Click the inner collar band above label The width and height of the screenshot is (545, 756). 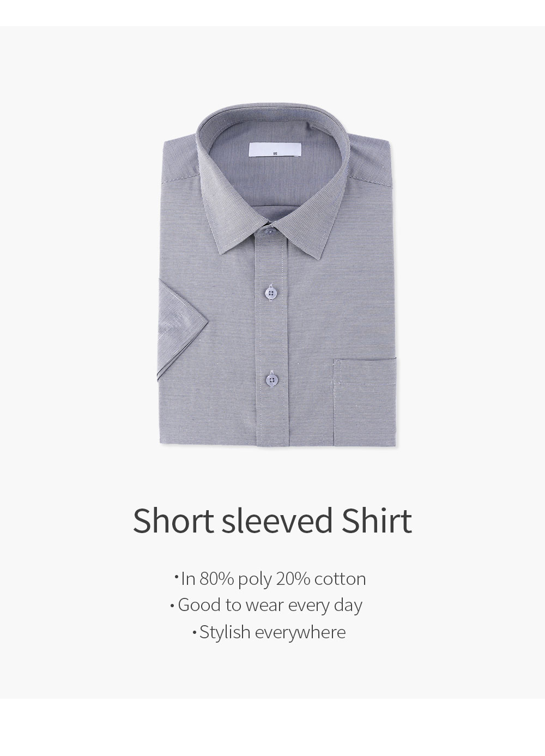(272, 123)
